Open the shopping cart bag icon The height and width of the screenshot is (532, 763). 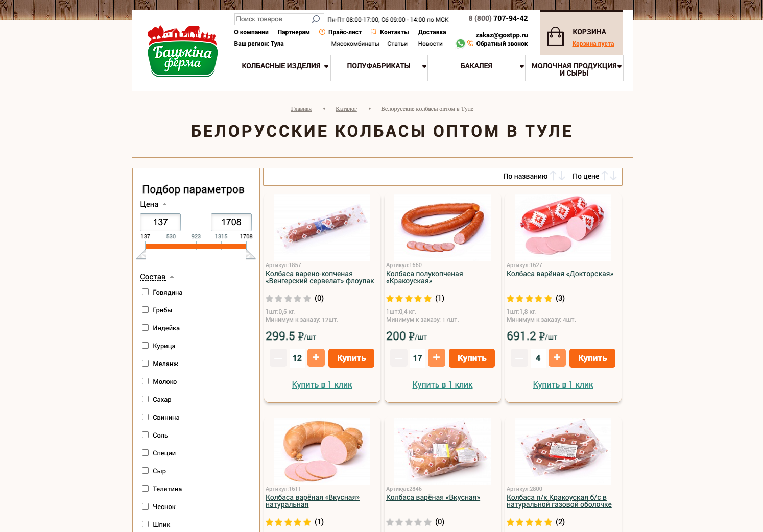point(555,36)
